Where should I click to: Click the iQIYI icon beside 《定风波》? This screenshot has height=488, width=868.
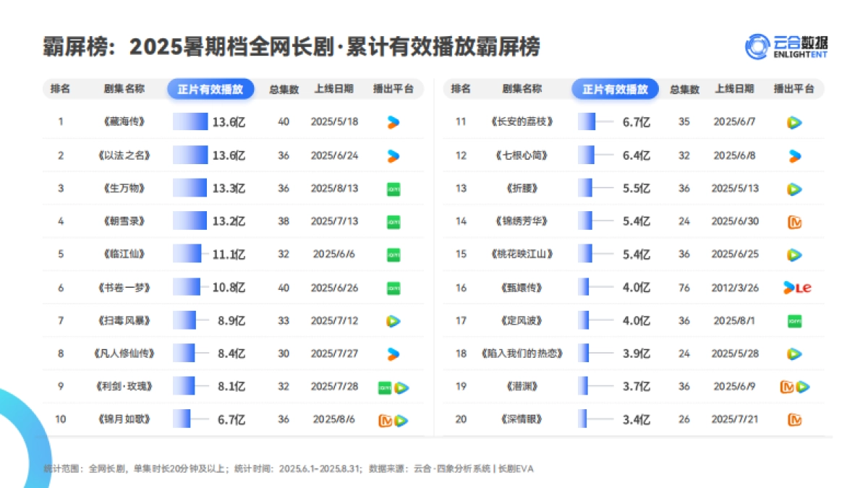pos(794,320)
